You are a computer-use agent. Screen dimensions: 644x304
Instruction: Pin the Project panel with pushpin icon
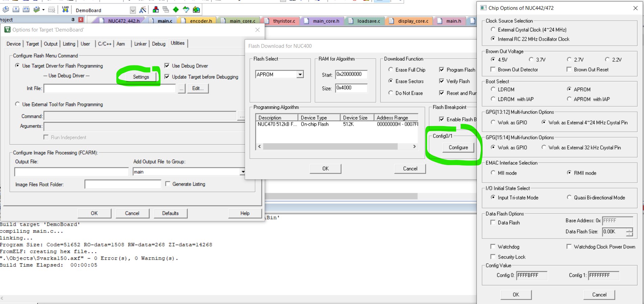click(73, 20)
